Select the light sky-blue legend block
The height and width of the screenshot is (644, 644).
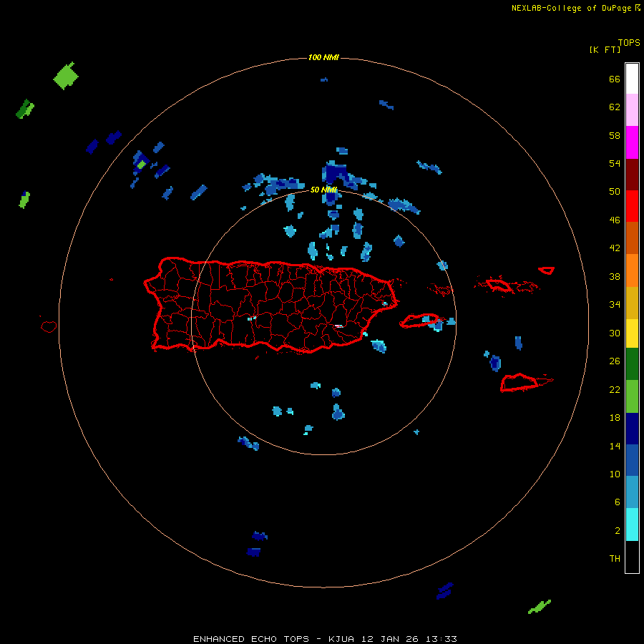tap(632, 492)
